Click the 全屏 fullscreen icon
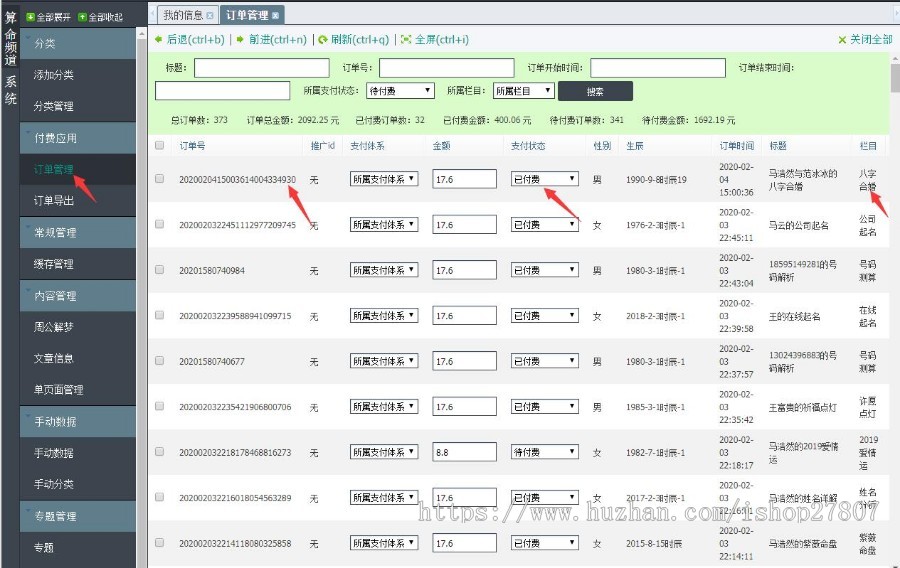 tap(406, 40)
